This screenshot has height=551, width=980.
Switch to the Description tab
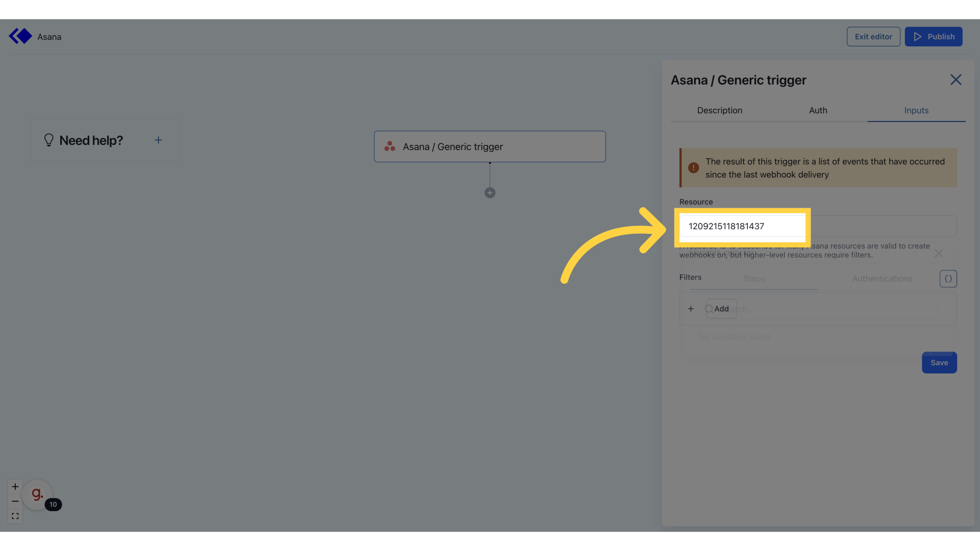tap(720, 110)
